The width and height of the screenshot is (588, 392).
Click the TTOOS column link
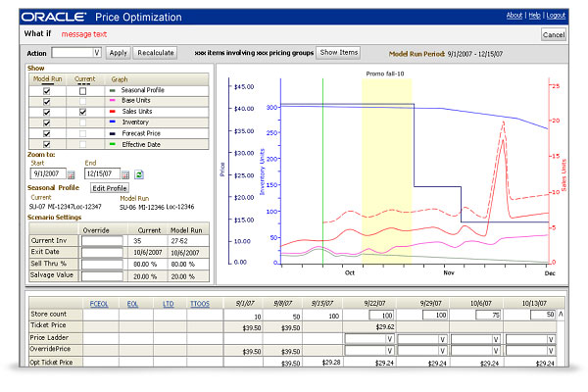click(200, 304)
